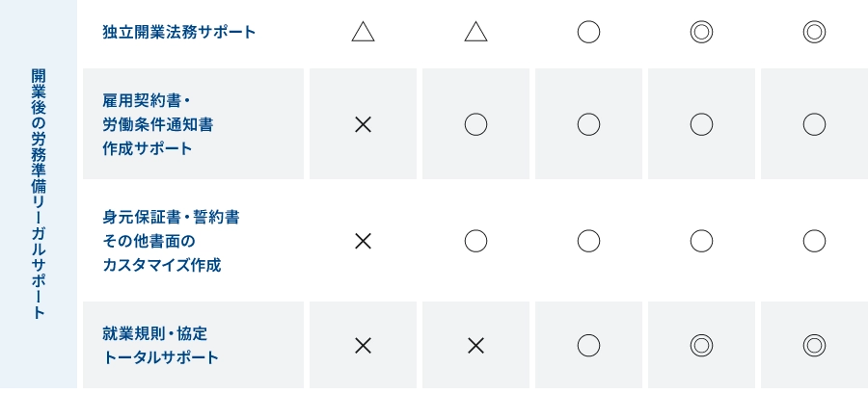Click the second triangle in 独立開業法務サポート row
Image resolution: width=868 pixels, height=394 pixels.
475,33
